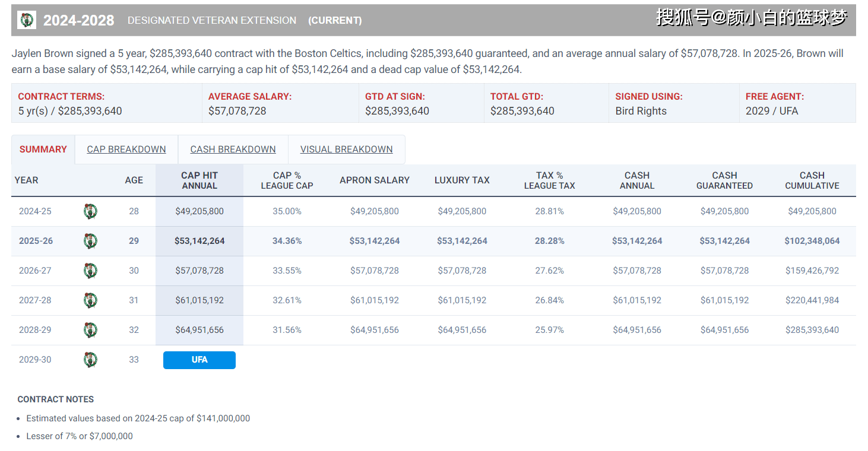Click the Tax % League Tax column header

(549, 180)
